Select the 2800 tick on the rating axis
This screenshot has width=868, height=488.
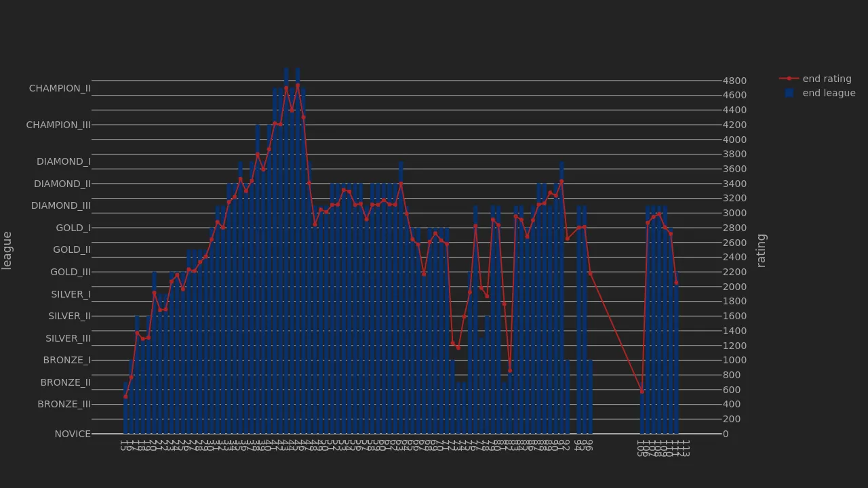coord(735,228)
